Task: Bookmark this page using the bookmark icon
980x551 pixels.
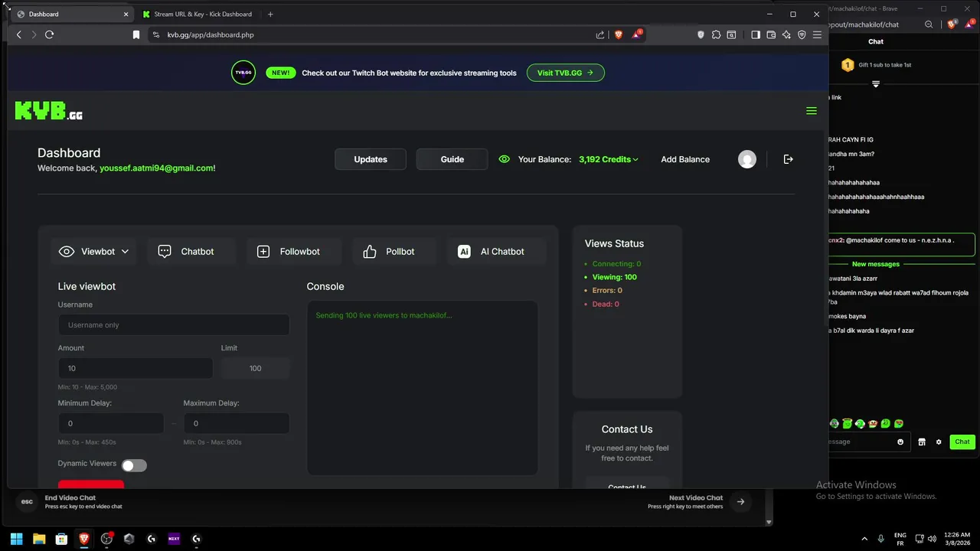Action: click(x=136, y=34)
